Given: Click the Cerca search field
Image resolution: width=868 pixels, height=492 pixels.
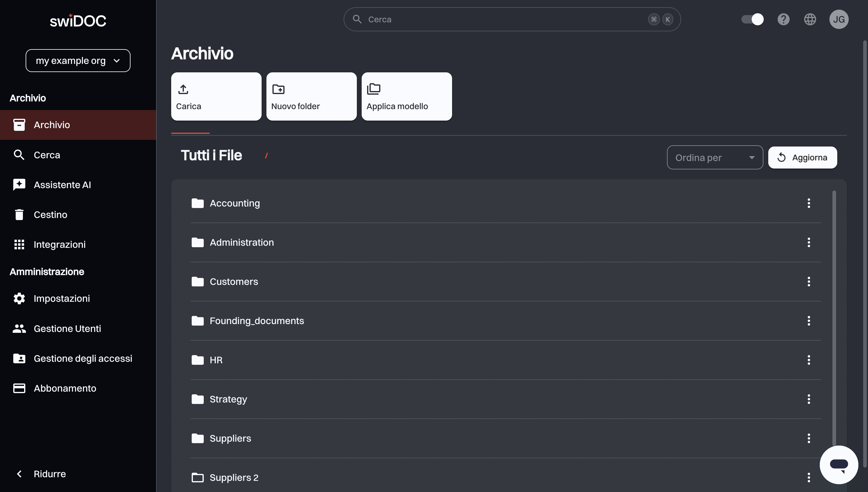Looking at the screenshot, I should pos(512,19).
